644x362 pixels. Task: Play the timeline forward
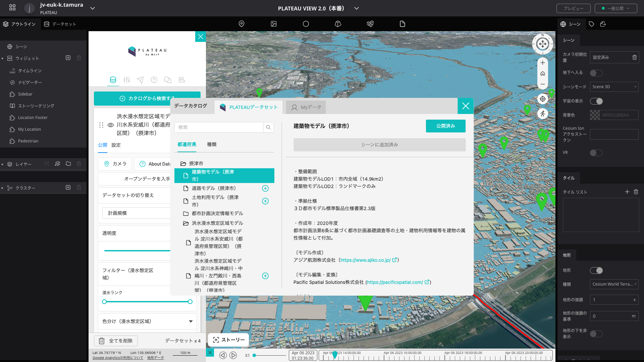pos(233,355)
